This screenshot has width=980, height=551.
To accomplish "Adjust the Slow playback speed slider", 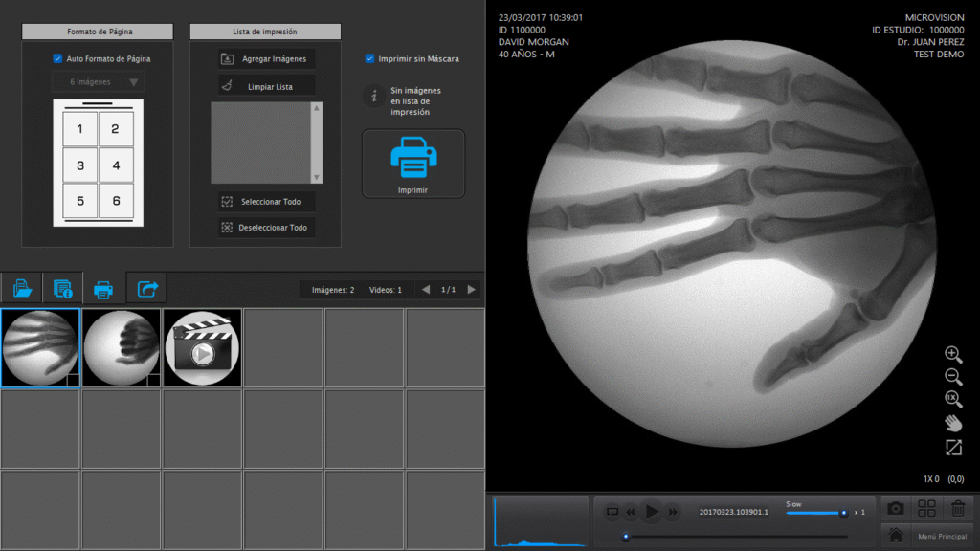I will pos(842,513).
